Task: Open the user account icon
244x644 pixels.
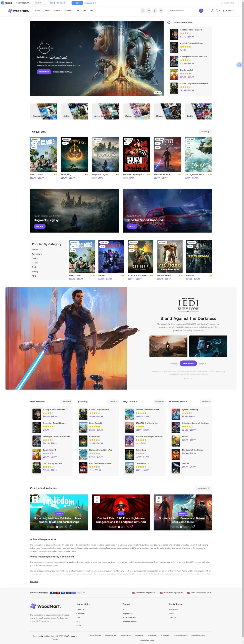Action: tap(212, 11)
